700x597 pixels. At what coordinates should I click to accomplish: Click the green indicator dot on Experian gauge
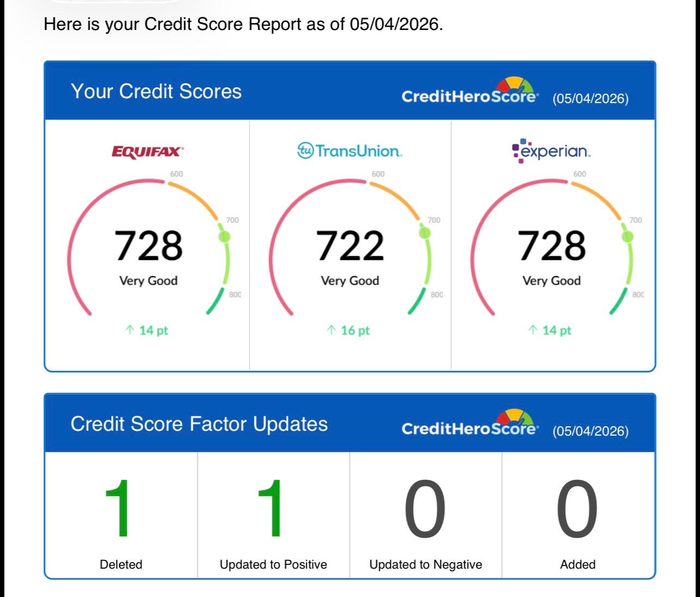(x=627, y=237)
